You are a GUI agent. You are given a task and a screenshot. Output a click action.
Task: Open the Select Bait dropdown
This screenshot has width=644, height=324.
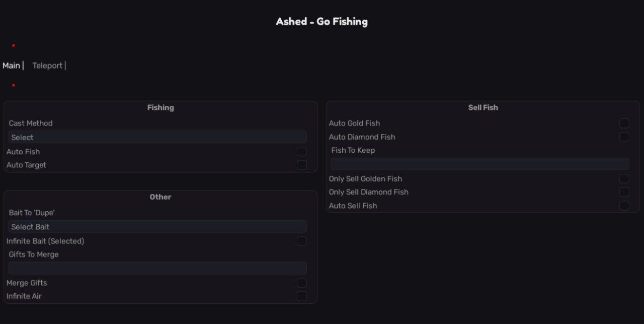tap(157, 227)
